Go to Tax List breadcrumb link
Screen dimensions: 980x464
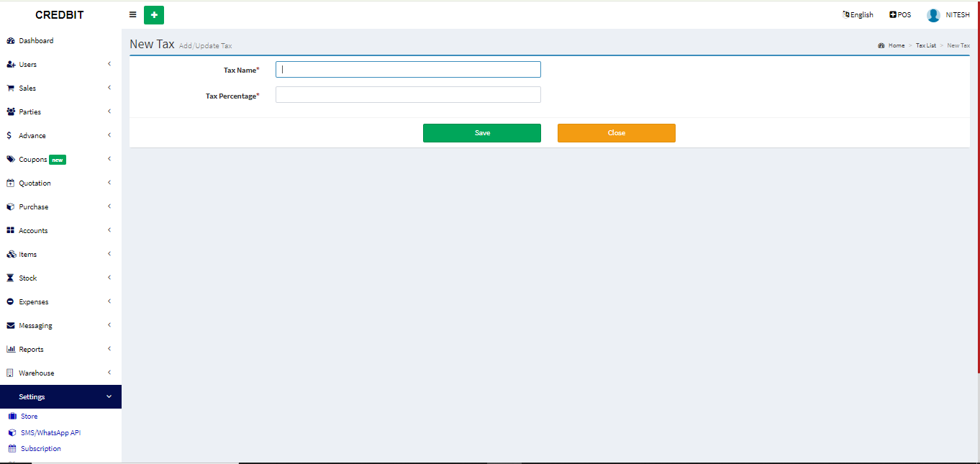[926, 45]
